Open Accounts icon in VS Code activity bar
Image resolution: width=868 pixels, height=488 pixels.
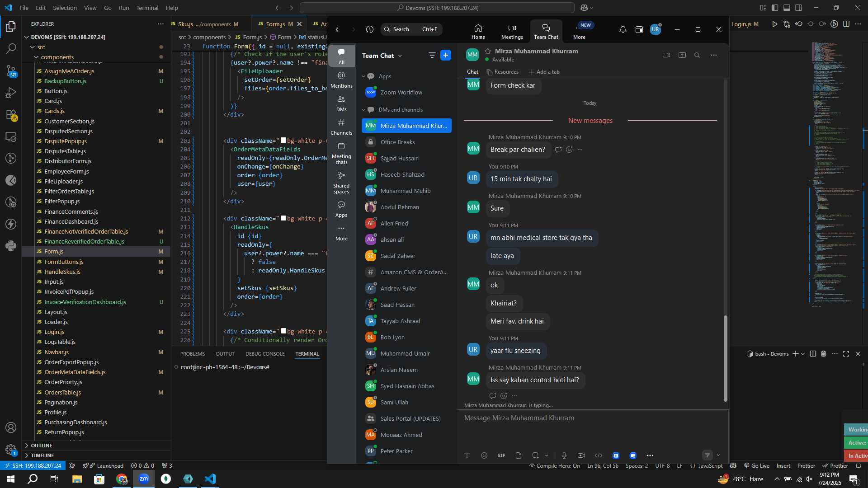tap(11, 427)
